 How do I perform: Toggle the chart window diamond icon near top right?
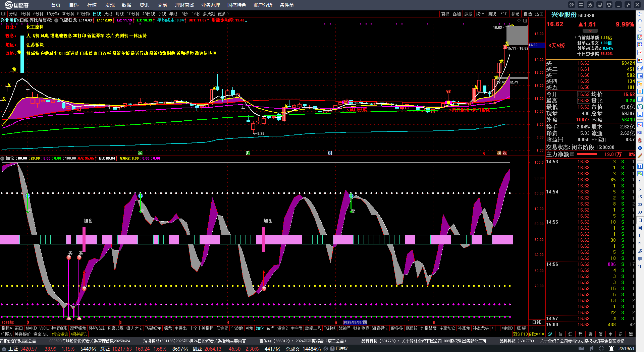click(519, 20)
